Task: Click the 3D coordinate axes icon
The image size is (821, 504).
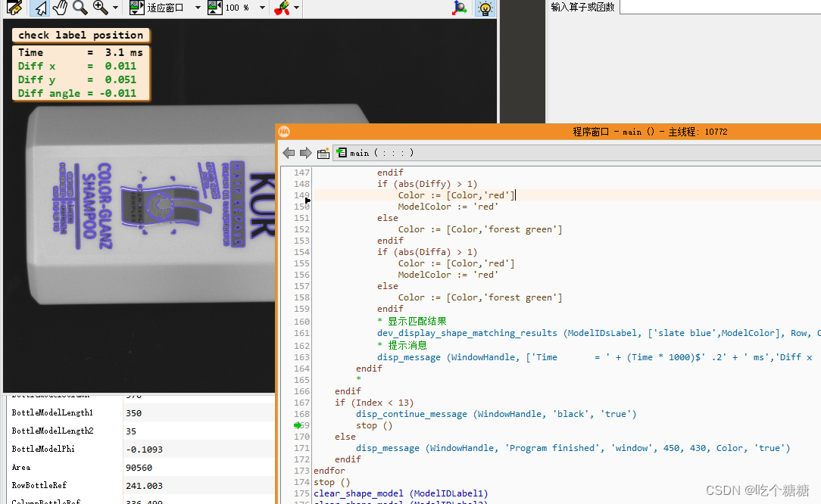Action: (x=459, y=8)
